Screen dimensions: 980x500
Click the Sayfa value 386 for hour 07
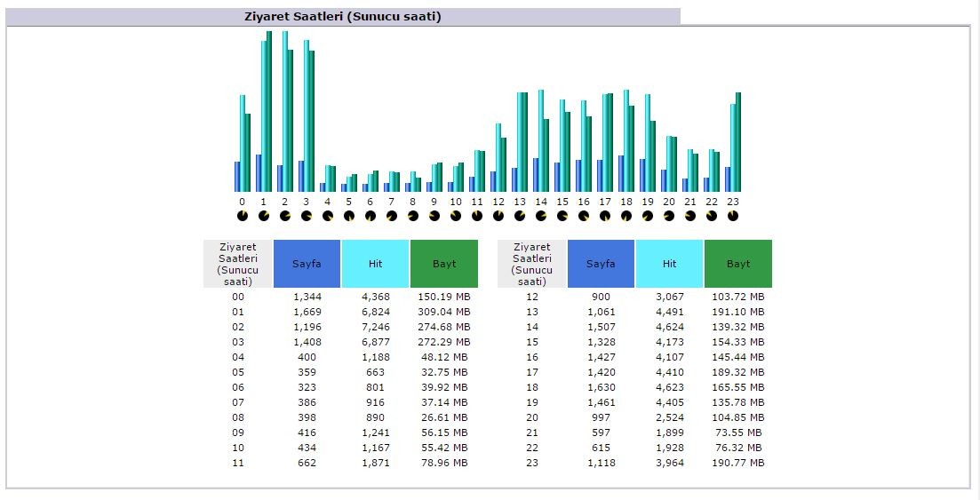coord(307,402)
